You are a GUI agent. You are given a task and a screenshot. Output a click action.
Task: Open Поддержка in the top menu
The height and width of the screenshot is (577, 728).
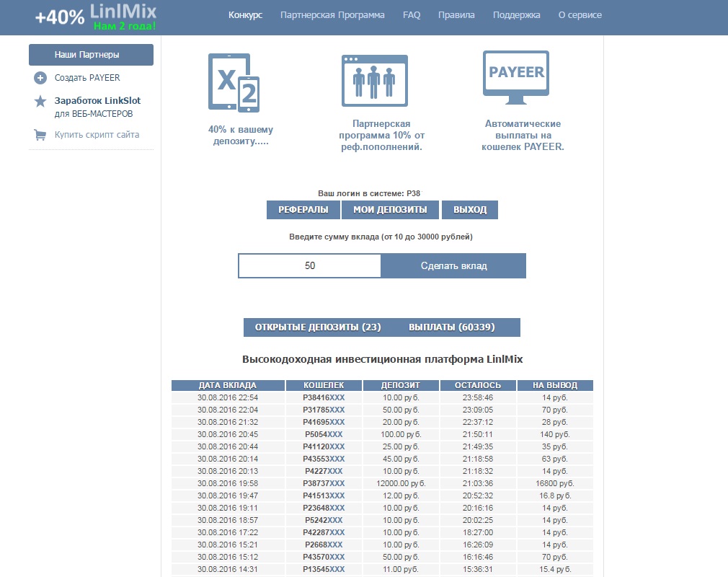click(516, 15)
